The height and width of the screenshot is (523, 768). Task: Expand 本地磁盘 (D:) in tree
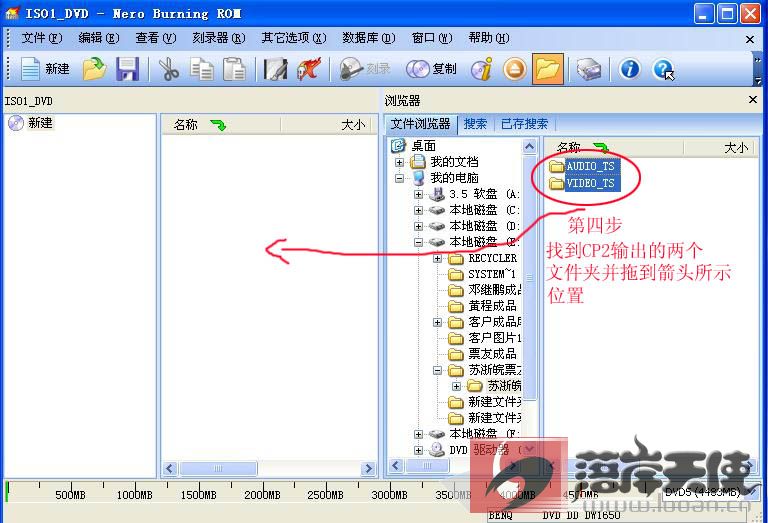[x=418, y=226]
